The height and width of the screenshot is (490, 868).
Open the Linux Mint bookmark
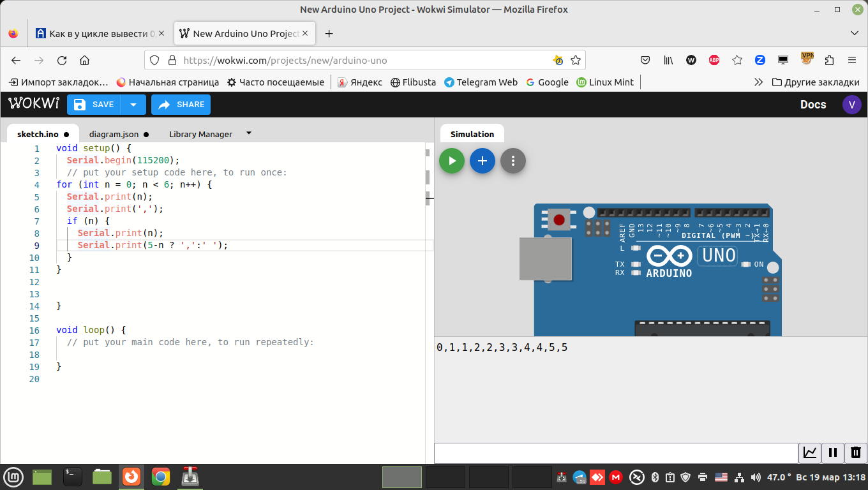coord(605,82)
